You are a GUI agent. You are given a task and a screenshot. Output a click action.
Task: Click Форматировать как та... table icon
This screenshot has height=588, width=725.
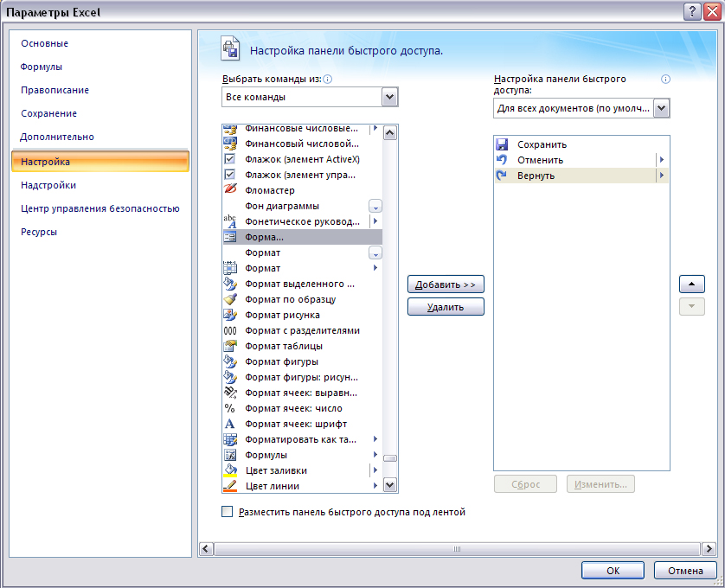[x=230, y=439]
